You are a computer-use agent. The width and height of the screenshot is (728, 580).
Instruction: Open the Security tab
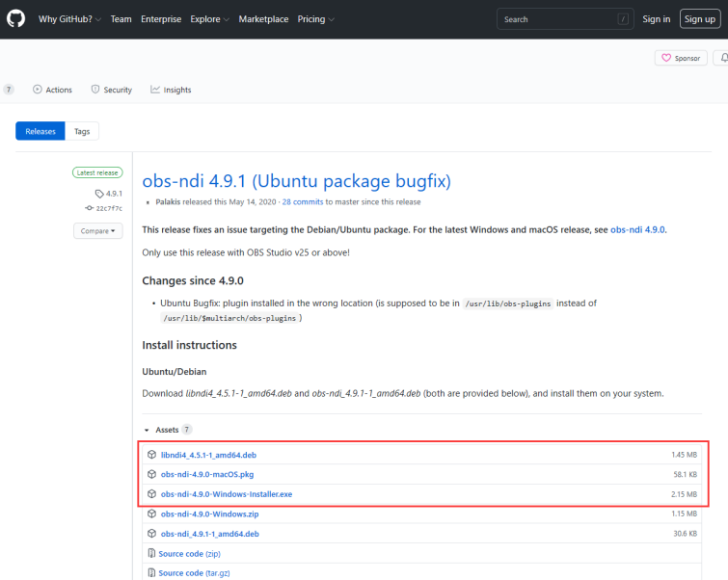click(x=112, y=90)
